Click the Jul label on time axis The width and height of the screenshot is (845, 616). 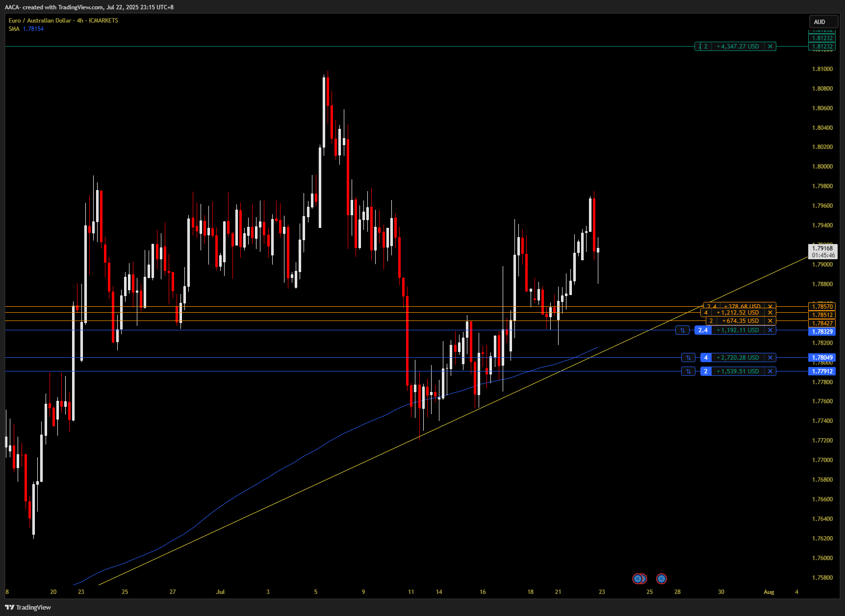pos(220,592)
